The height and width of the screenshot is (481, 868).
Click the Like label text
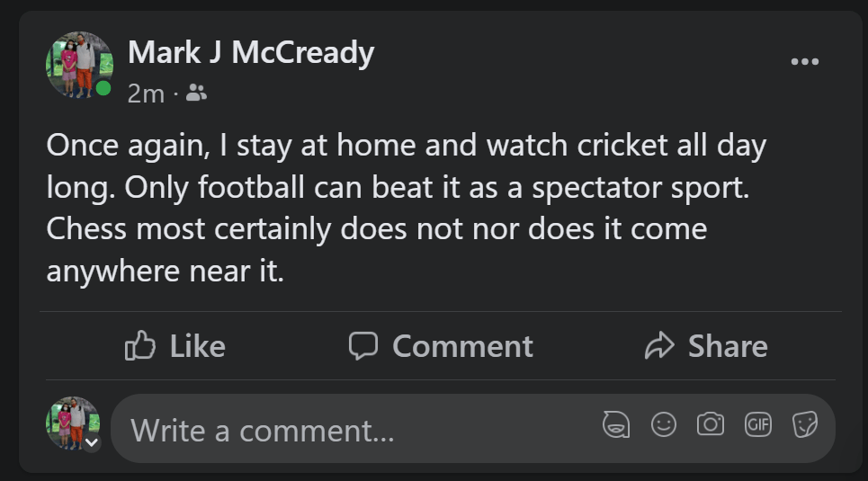coord(198,346)
